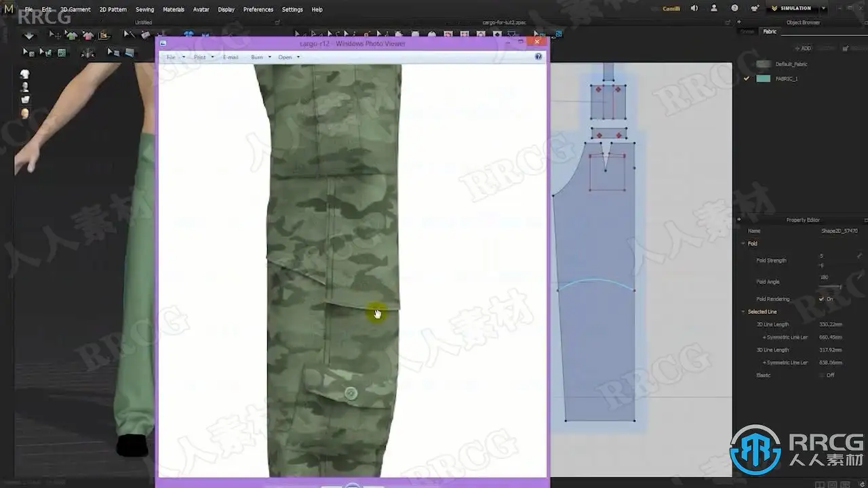
Task: Collapse the Fold section
Action: [744, 243]
